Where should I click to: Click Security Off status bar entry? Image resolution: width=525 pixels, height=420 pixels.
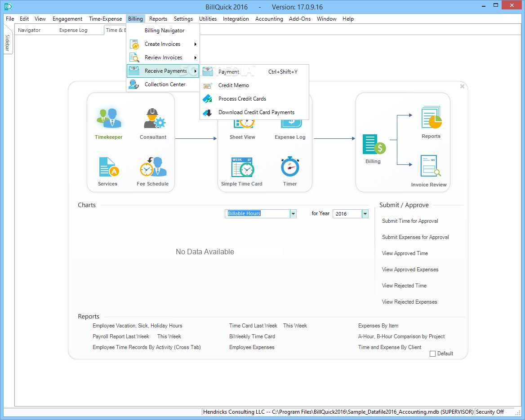click(490, 412)
